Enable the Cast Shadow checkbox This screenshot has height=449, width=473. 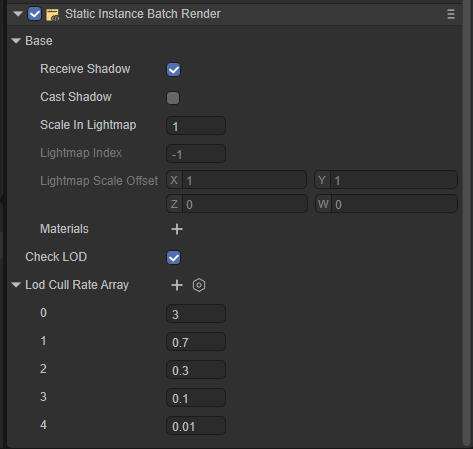click(x=173, y=98)
